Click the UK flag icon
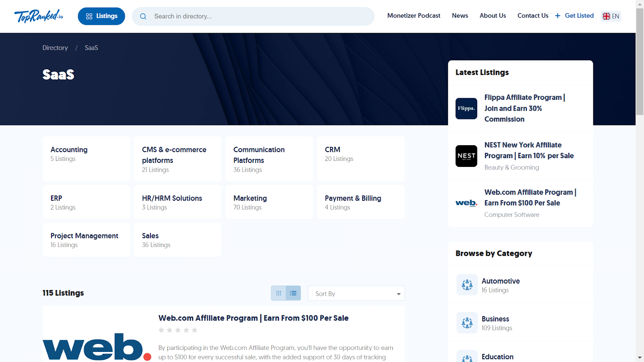Screen dimensions: 644x362 (x=606, y=16)
